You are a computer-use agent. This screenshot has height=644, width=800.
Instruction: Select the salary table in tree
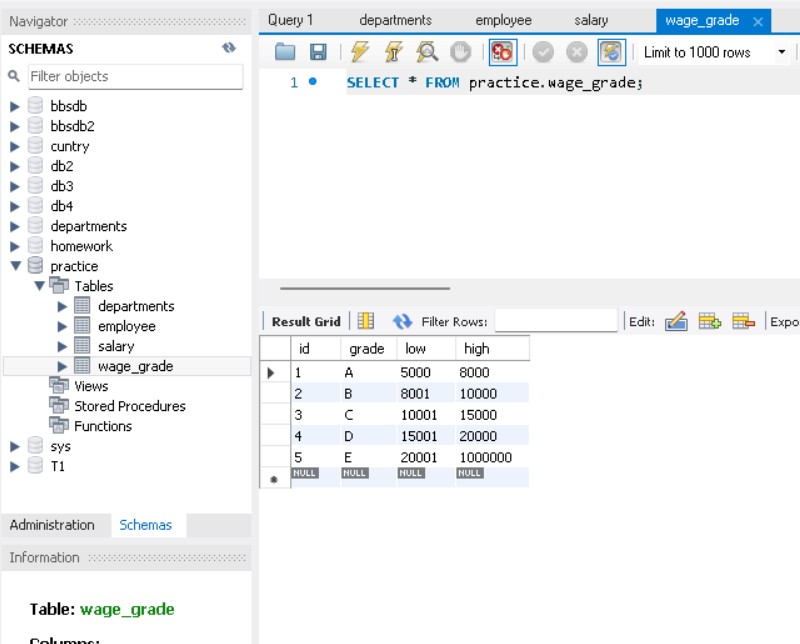116,346
